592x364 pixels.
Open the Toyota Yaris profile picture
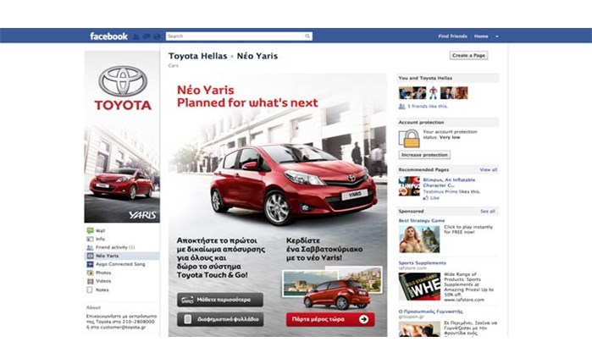[x=122, y=136]
